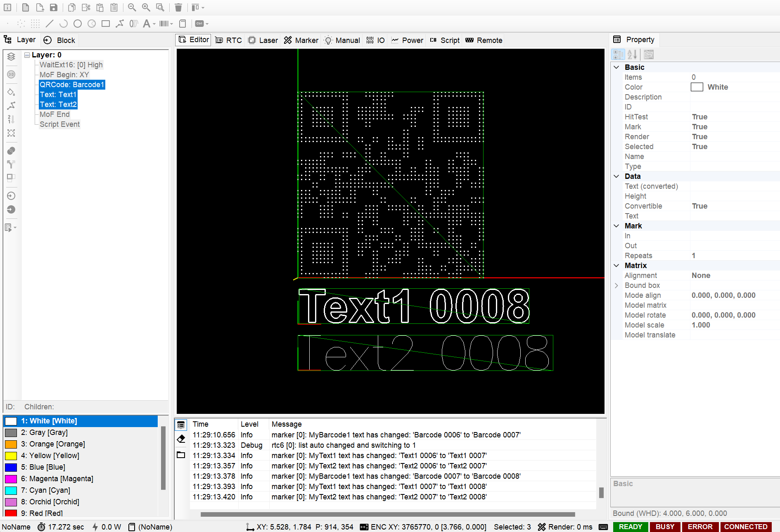Click the zoom out magnifier
Viewport: 780px width, 532px height.
click(x=132, y=7)
